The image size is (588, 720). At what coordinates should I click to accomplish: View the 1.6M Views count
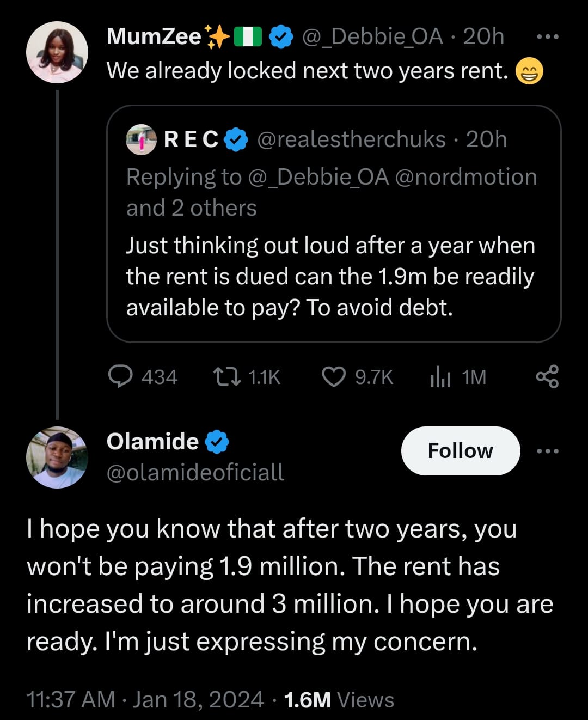pyautogui.click(x=339, y=700)
